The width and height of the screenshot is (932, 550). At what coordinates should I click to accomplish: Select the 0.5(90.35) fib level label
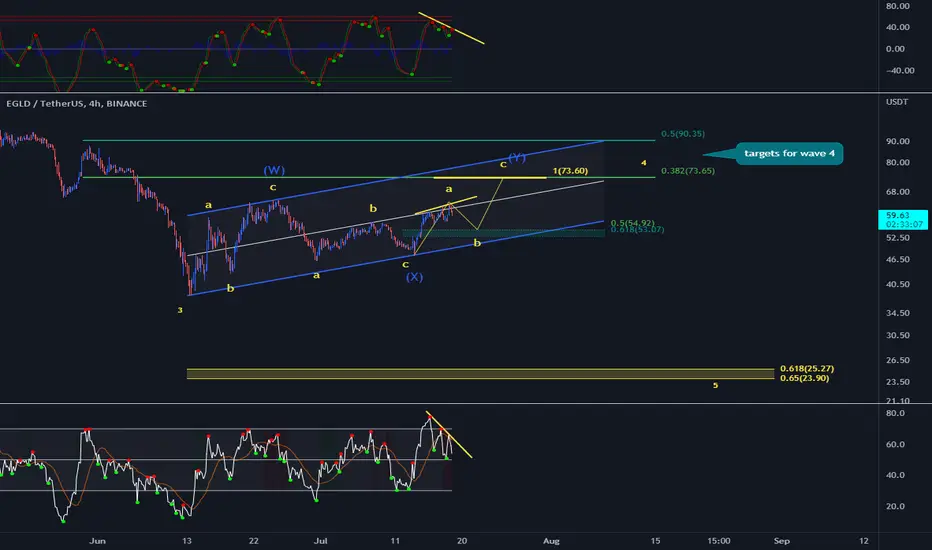pos(683,134)
